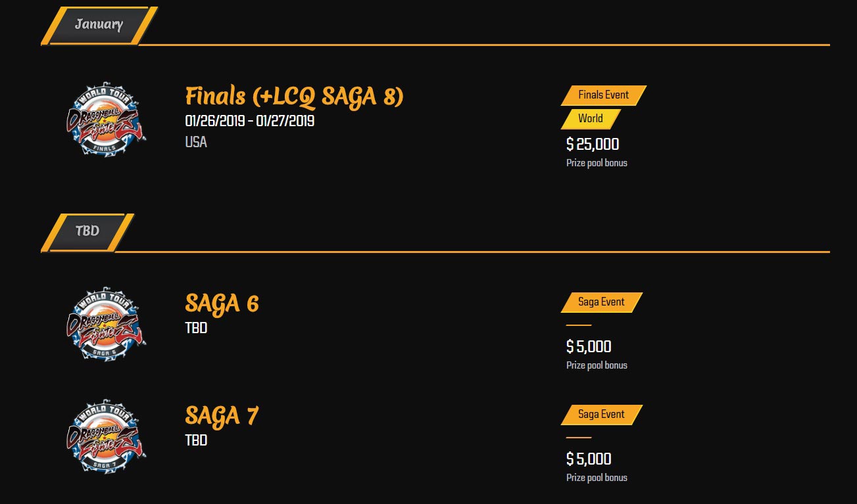The width and height of the screenshot is (857, 504).
Task: Click the 01/26/2019 - 01/27/2019 date range
Action: tap(249, 122)
